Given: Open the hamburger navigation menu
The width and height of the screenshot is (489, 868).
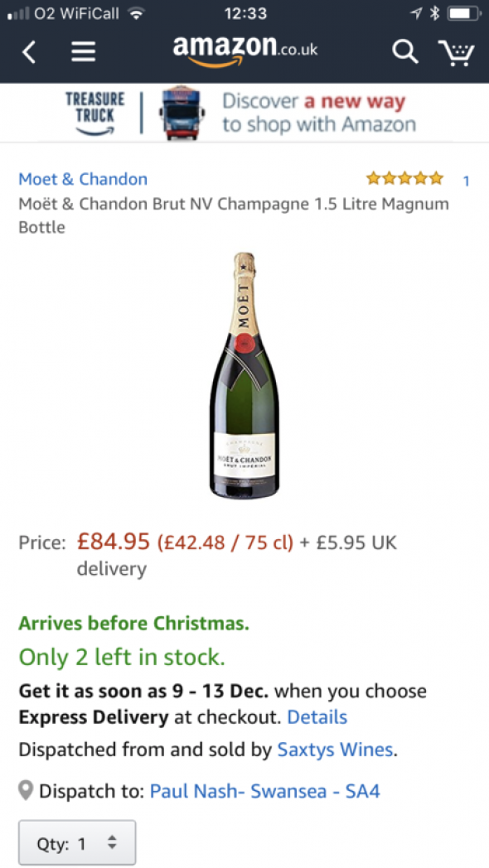Looking at the screenshot, I should pos(83,51).
